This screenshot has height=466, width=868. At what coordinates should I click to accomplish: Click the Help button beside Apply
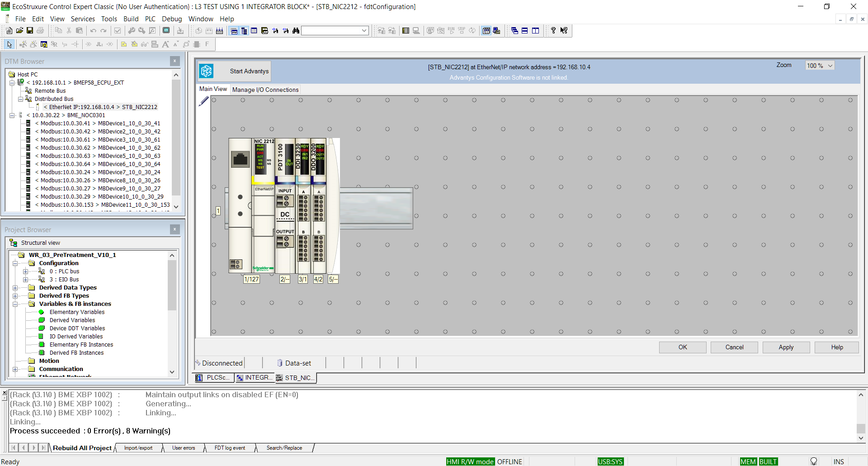tap(837, 347)
